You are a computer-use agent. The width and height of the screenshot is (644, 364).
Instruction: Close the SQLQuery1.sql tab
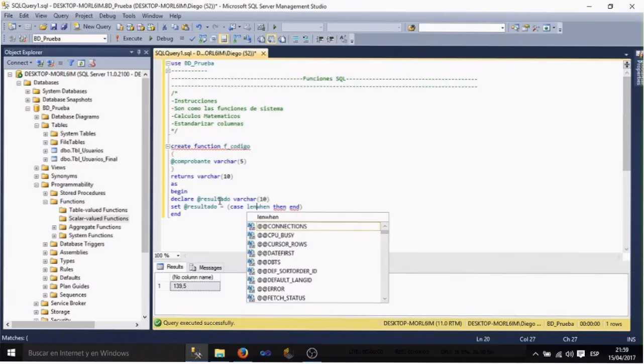tap(263, 53)
